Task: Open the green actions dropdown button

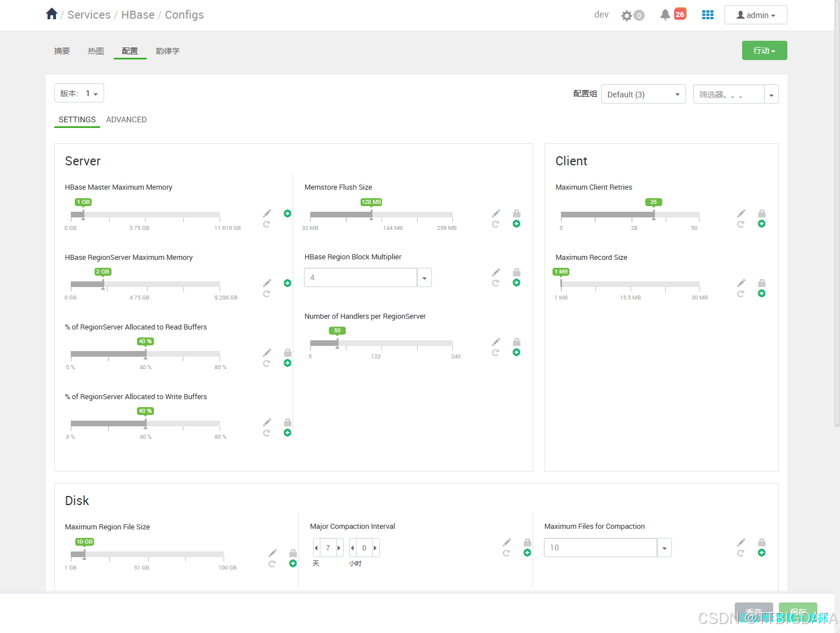Action: pyautogui.click(x=765, y=50)
